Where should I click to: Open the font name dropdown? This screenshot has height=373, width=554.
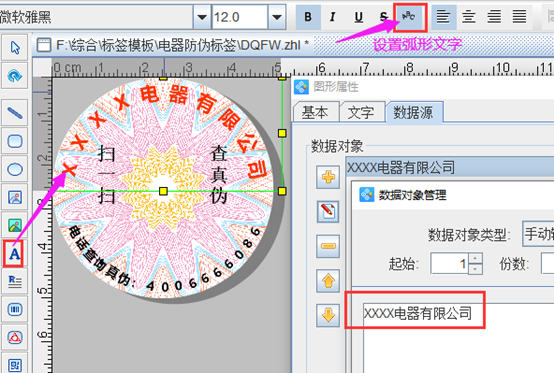202,17
